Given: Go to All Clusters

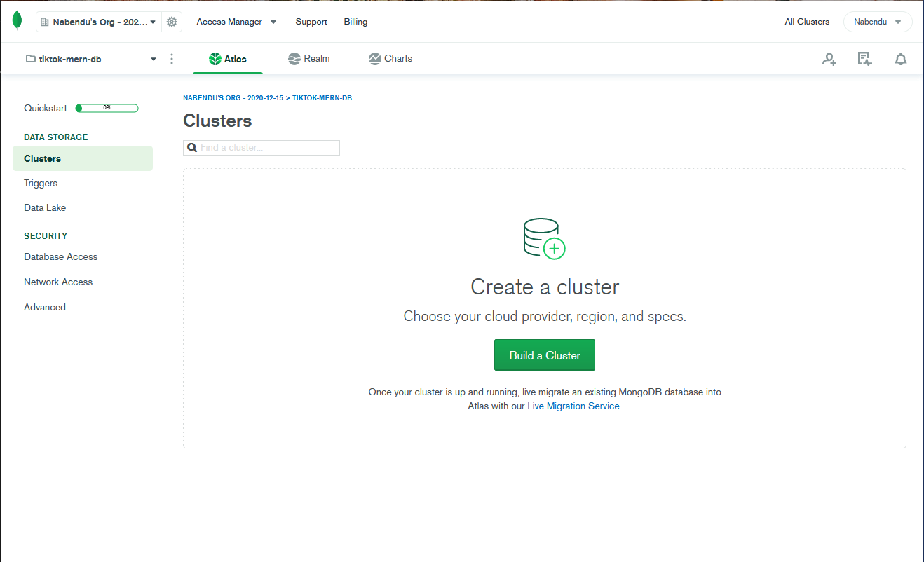Looking at the screenshot, I should (807, 22).
